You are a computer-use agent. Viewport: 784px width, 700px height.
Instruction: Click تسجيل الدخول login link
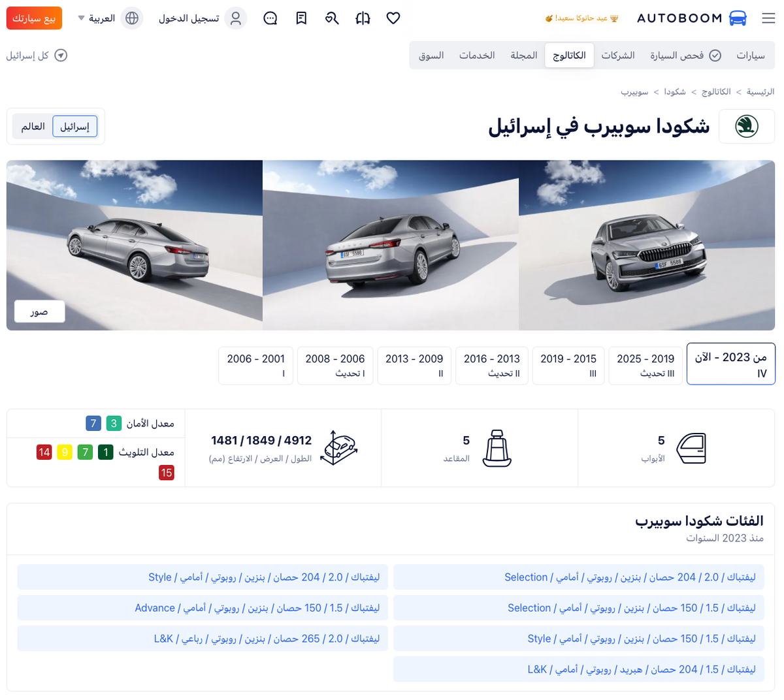(x=189, y=18)
